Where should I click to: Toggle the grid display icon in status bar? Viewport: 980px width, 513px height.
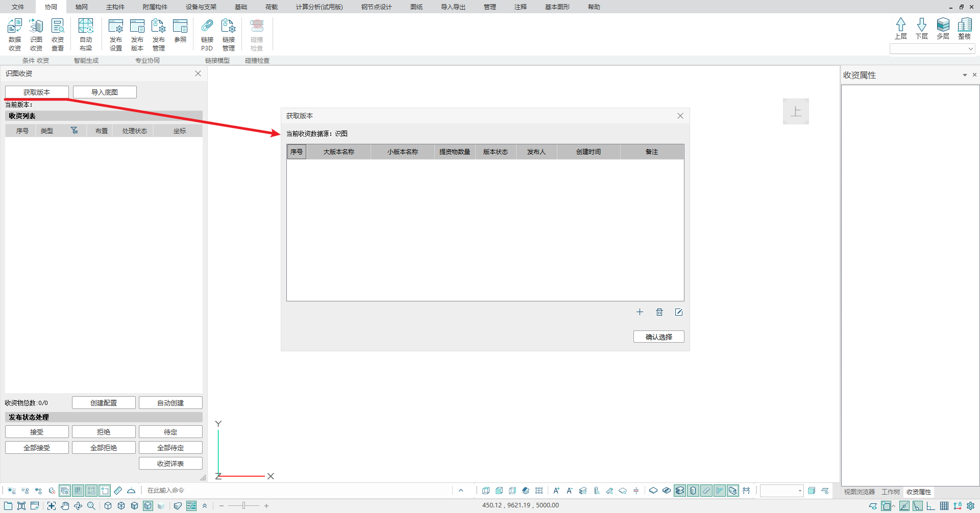coord(944,506)
